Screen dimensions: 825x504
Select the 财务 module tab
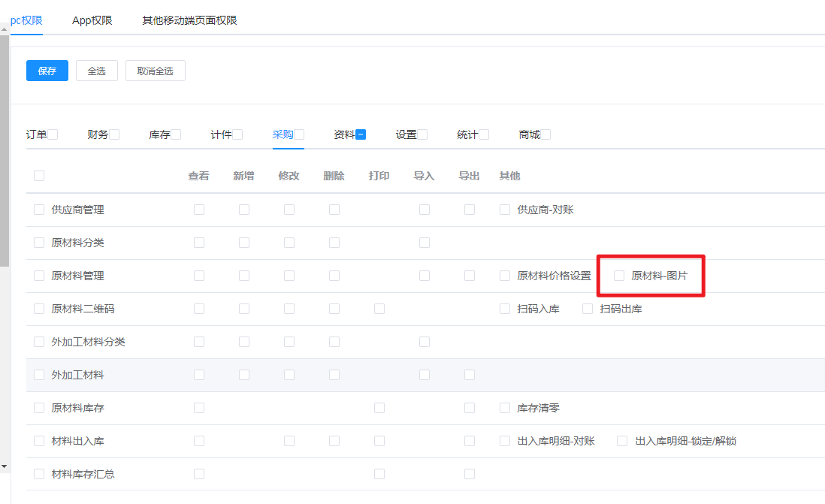98,134
